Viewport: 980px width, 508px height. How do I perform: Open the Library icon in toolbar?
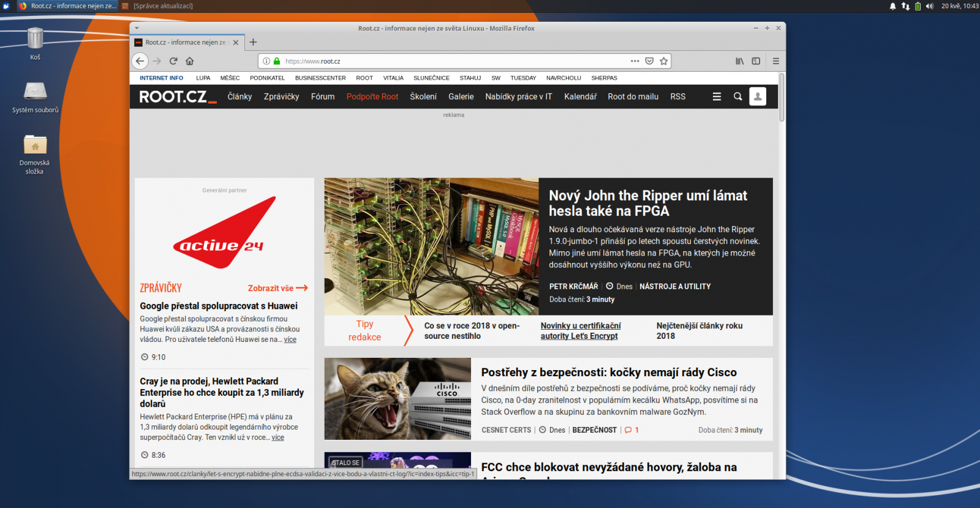[x=740, y=61]
